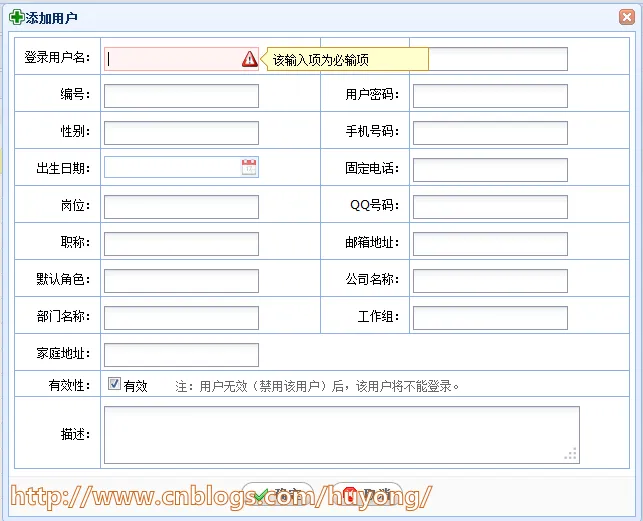Select the 岗位 position field

tap(181, 207)
